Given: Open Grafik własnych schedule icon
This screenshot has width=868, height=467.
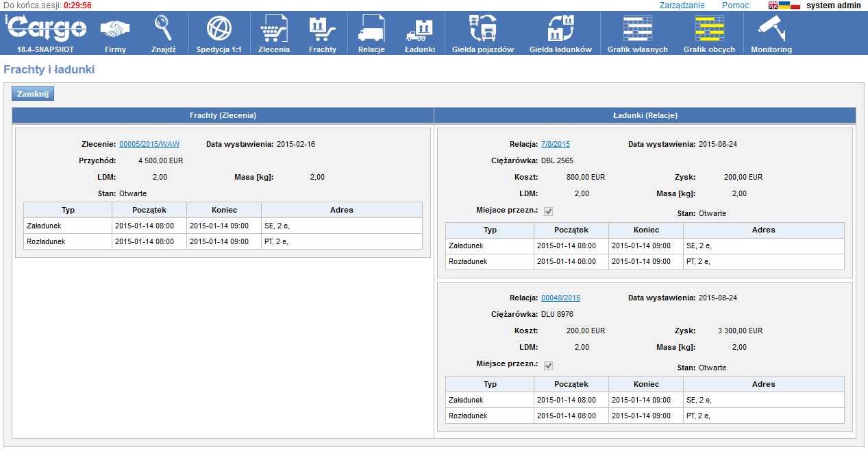Looking at the screenshot, I should coord(637,29).
